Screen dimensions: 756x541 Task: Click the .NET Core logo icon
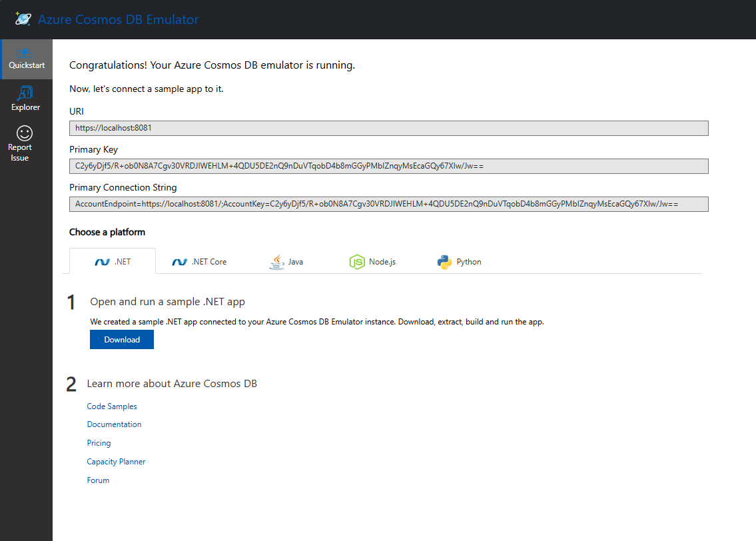click(x=179, y=262)
